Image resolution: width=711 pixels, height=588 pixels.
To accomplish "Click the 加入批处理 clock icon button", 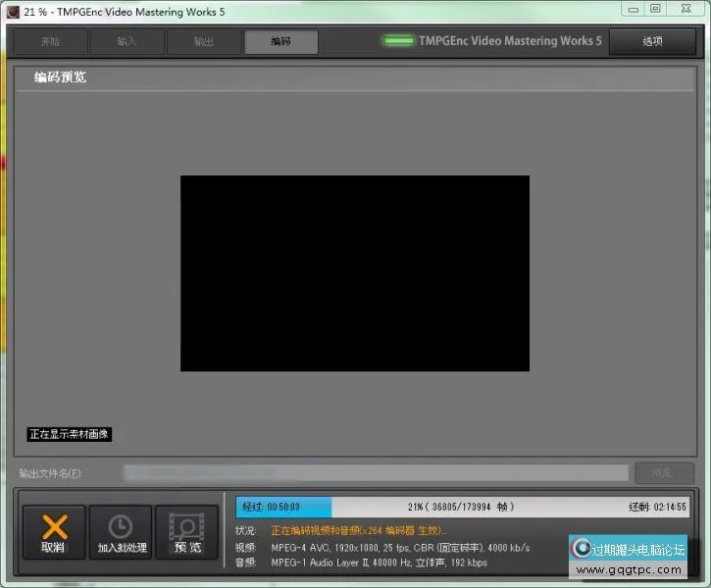I will tap(121, 532).
